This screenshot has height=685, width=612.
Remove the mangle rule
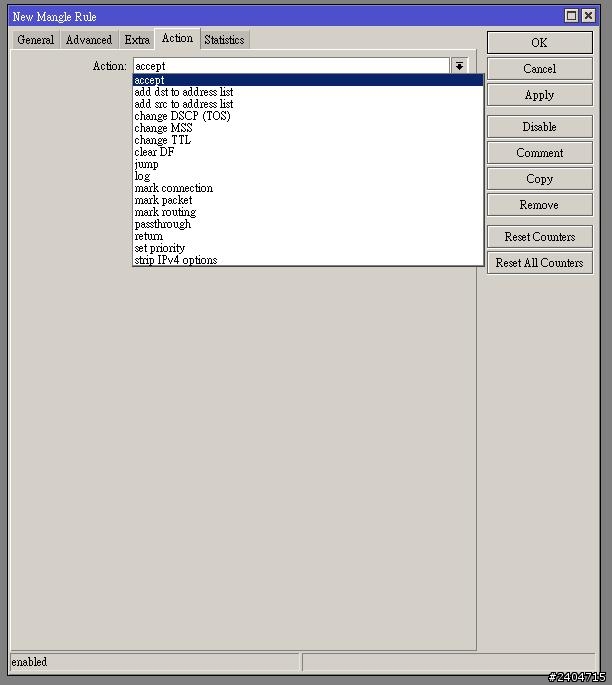pos(539,205)
